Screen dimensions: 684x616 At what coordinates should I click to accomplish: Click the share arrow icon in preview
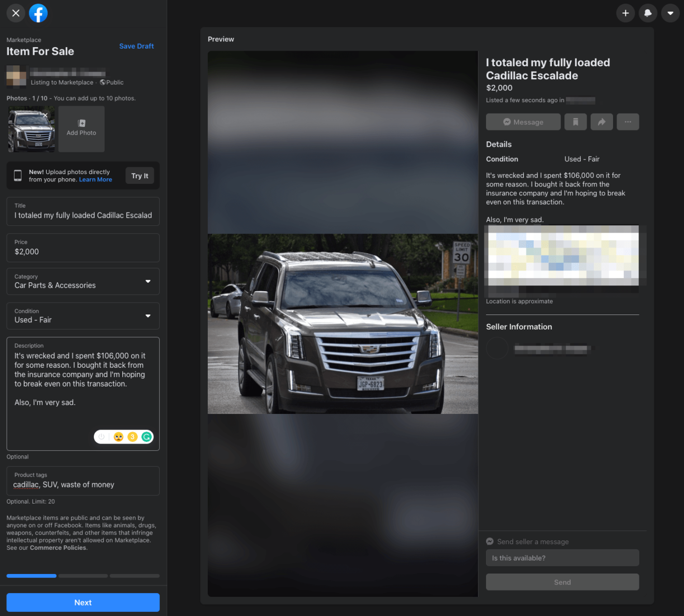602,122
